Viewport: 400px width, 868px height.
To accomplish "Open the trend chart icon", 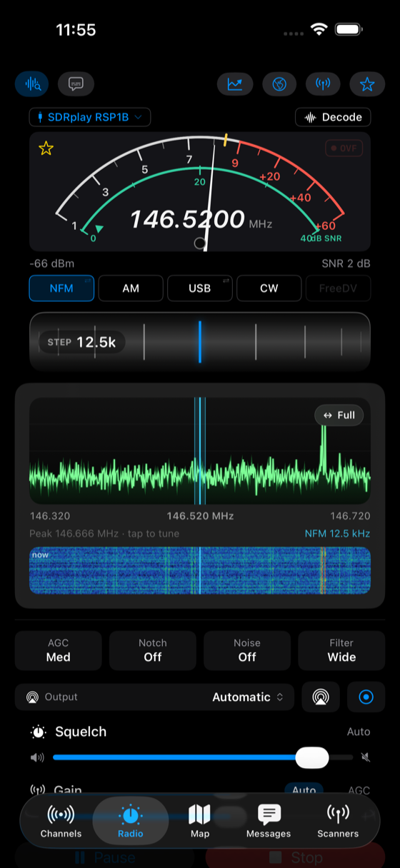I will pos(235,84).
